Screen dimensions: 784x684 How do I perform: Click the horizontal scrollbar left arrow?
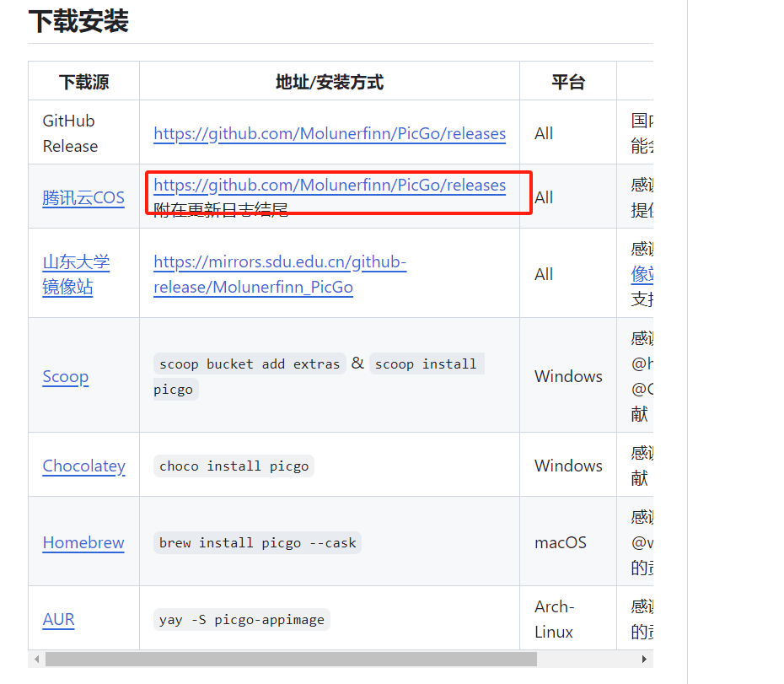36,659
